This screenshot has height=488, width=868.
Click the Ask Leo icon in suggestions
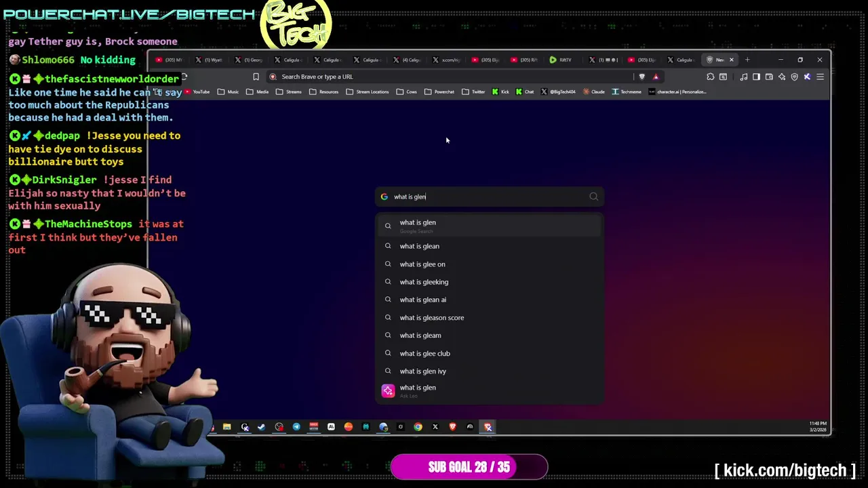[388, 391]
